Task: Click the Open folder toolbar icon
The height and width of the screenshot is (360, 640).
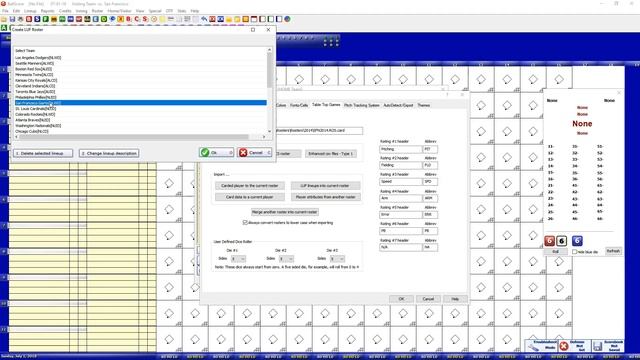Action: pos(4,19)
